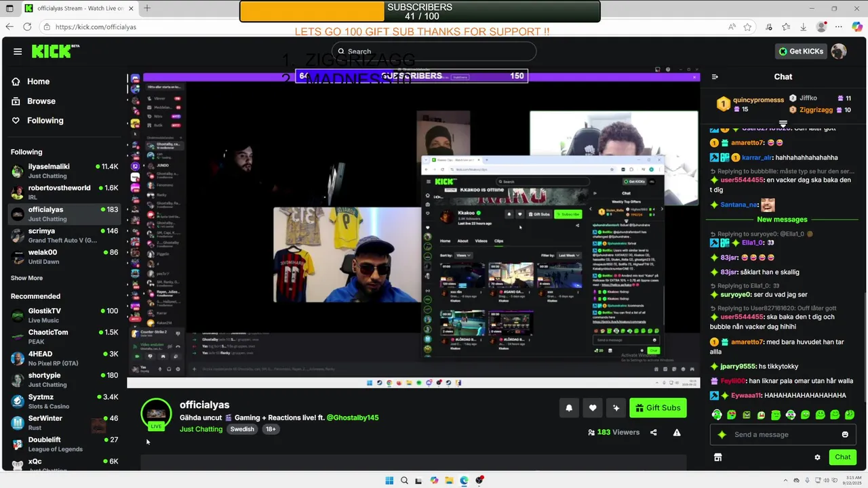Viewport: 868px width, 488px height.
Task: Open a new browser tab
Action: point(147,8)
